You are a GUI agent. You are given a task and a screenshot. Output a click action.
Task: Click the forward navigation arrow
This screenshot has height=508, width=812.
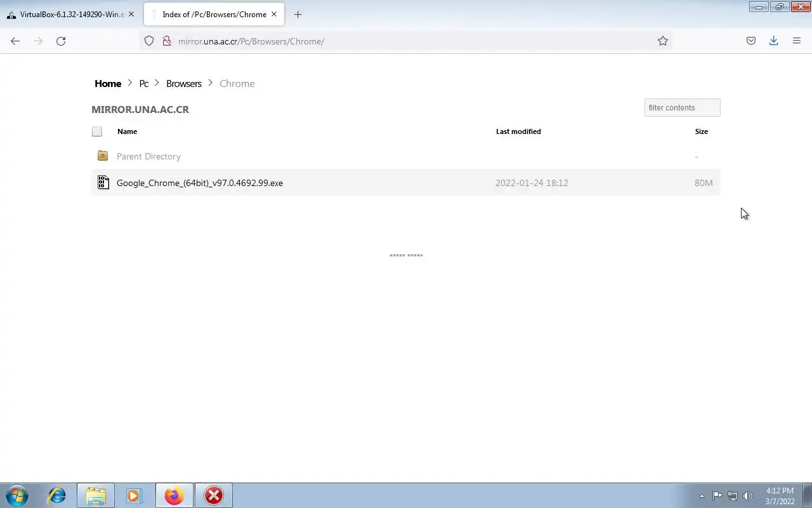(x=38, y=41)
